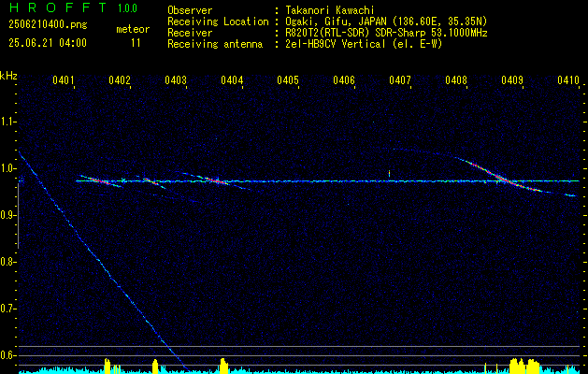Click the 0408 time marker
588x374 pixels.
[456, 79]
